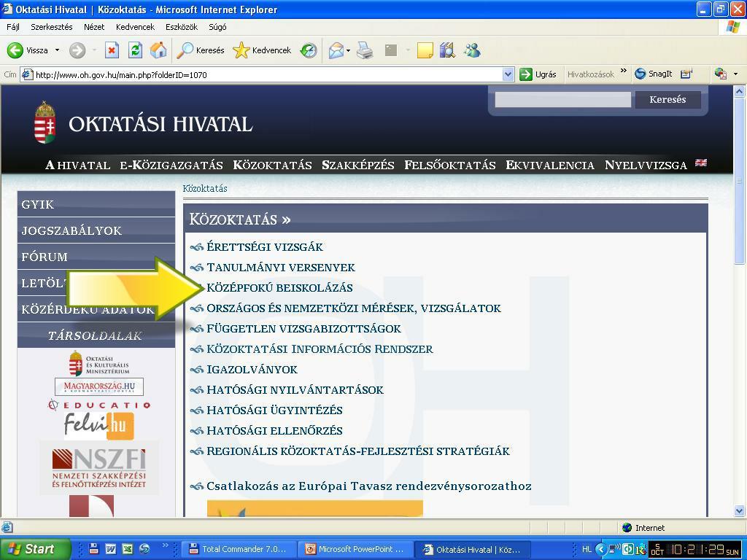Open the Szakképzés navigation tab
The image size is (747, 560).
pyautogui.click(x=357, y=166)
